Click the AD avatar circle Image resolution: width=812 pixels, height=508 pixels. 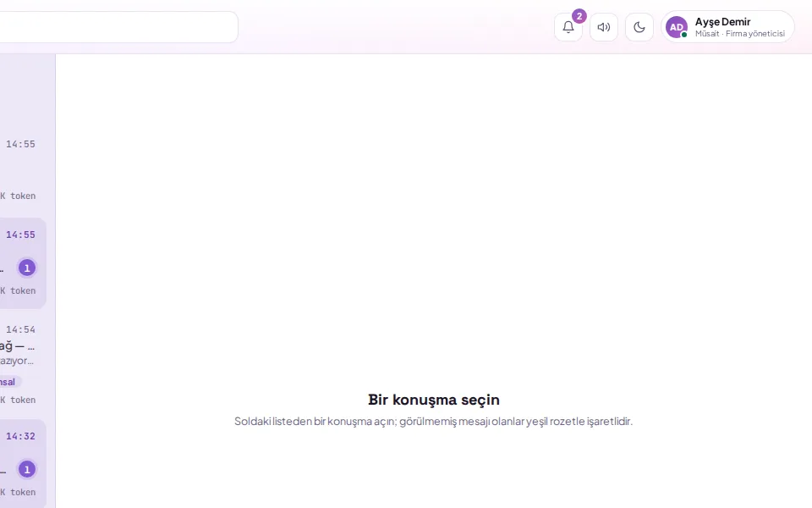(677, 27)
